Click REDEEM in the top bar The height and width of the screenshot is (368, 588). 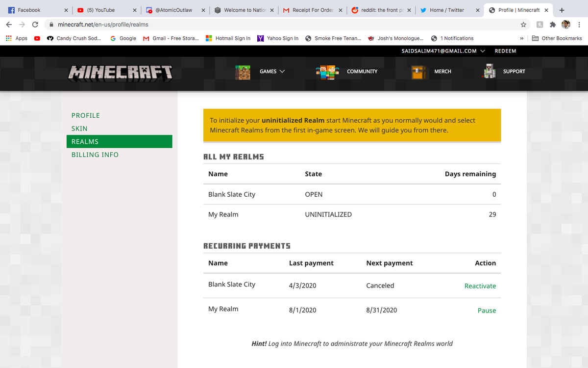click(505, 51)
